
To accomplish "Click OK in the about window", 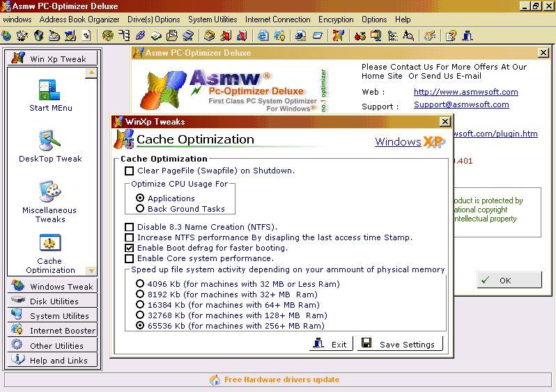I will coord(509,280).
